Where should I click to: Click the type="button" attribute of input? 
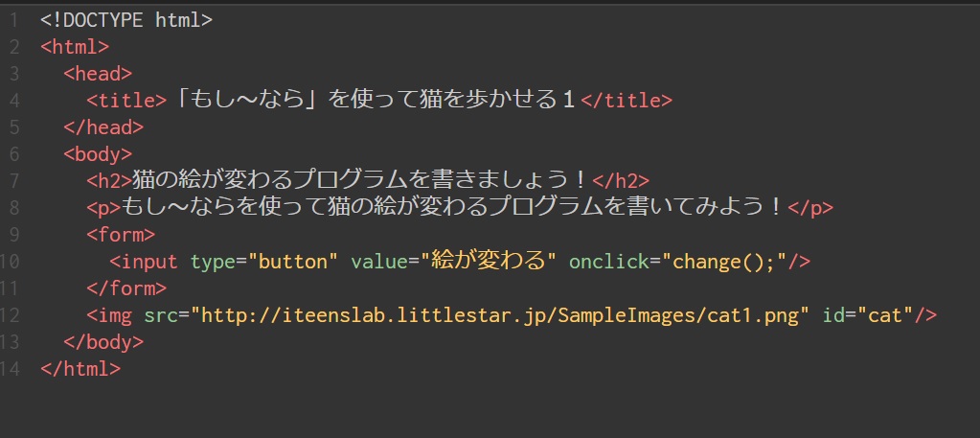coord(264,261)
